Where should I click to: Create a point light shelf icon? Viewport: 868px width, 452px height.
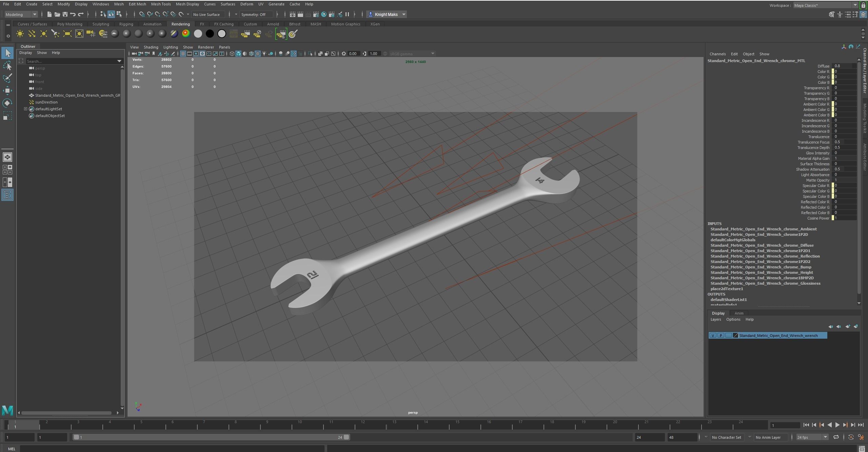pyautogui.click(x=43, y=34)
